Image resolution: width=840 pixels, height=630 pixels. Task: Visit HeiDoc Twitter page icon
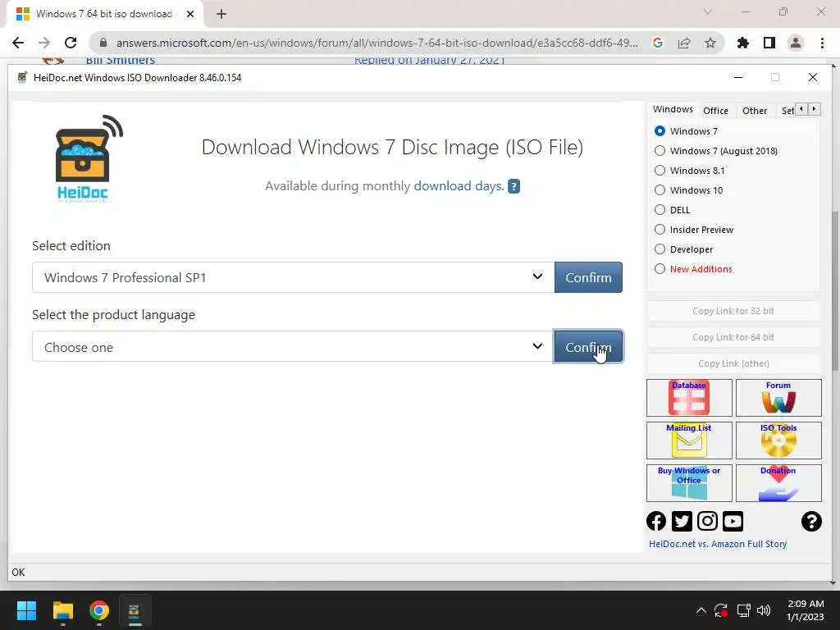(x=682, y=521)
